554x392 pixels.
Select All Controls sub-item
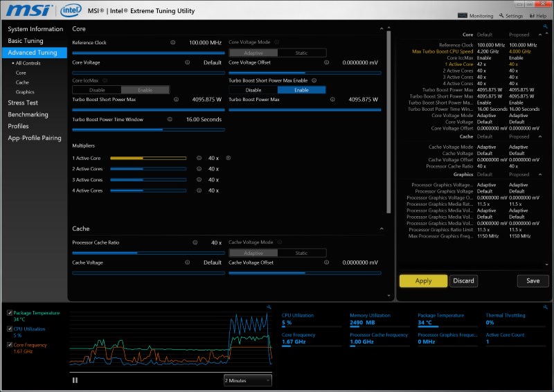28,63
